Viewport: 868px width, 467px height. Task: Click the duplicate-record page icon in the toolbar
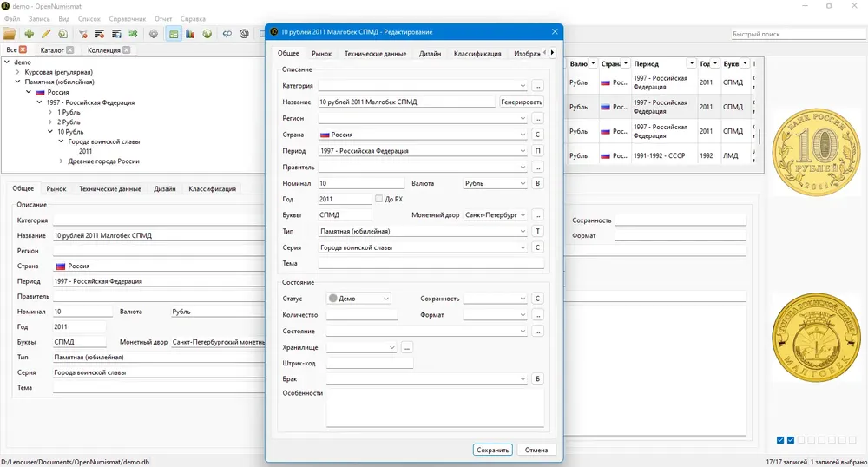pos(63,34)
